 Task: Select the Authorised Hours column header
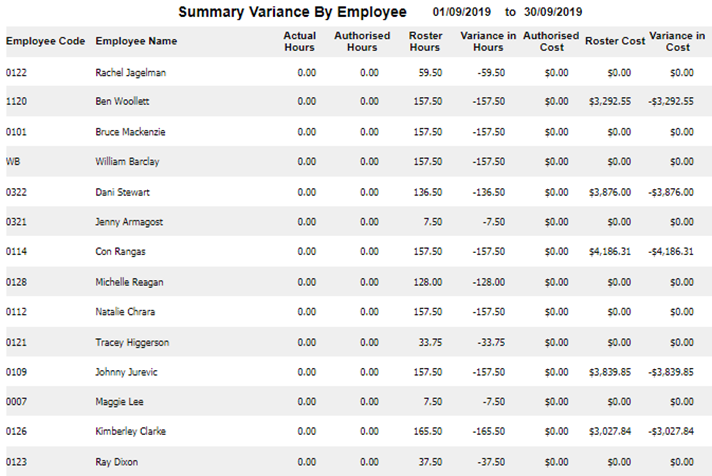point(362,41)
